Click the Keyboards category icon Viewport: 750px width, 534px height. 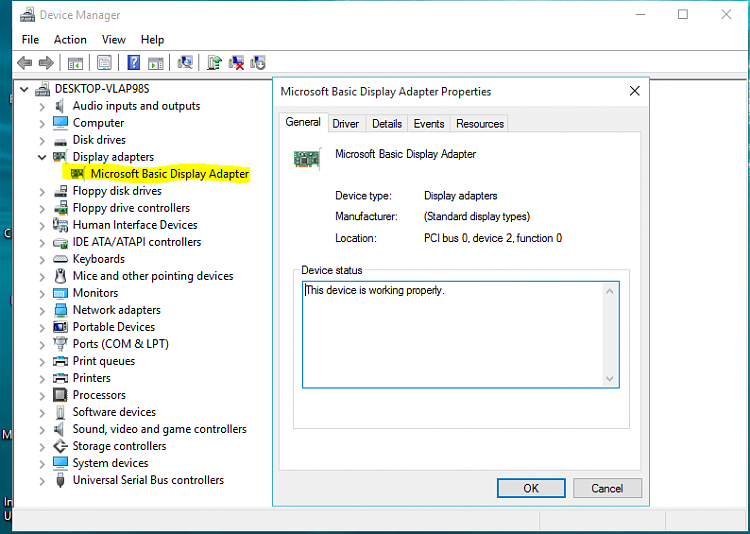60,259
